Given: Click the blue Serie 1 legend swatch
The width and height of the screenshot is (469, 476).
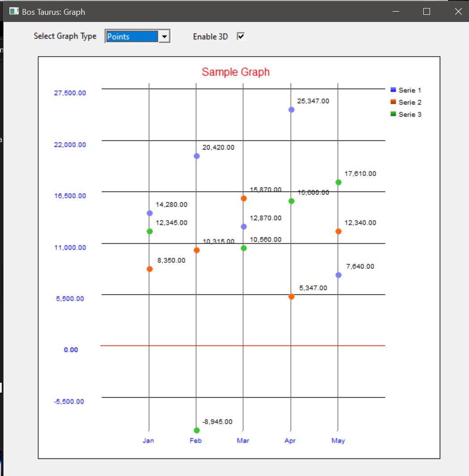Looking at the screenshot, I should point(393,90).
